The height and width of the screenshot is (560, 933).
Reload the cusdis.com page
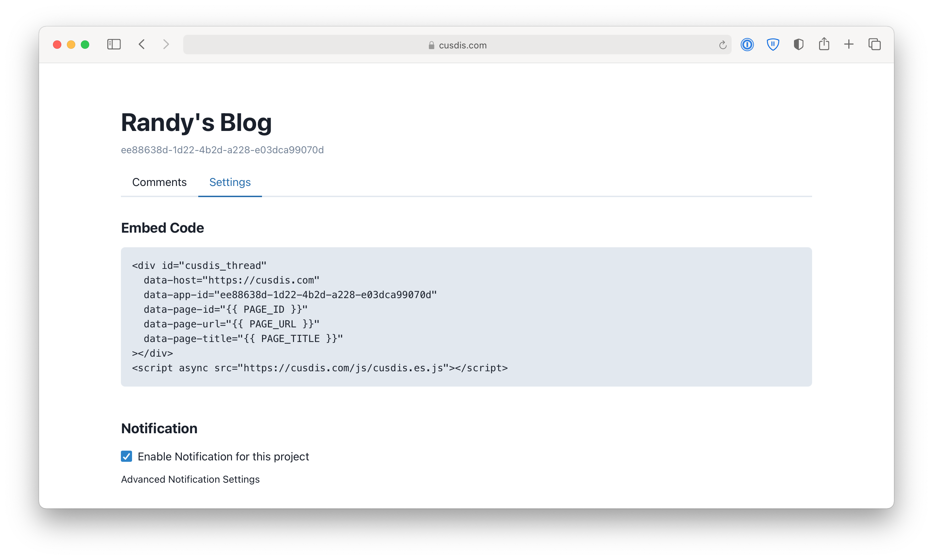click(723, 45)
